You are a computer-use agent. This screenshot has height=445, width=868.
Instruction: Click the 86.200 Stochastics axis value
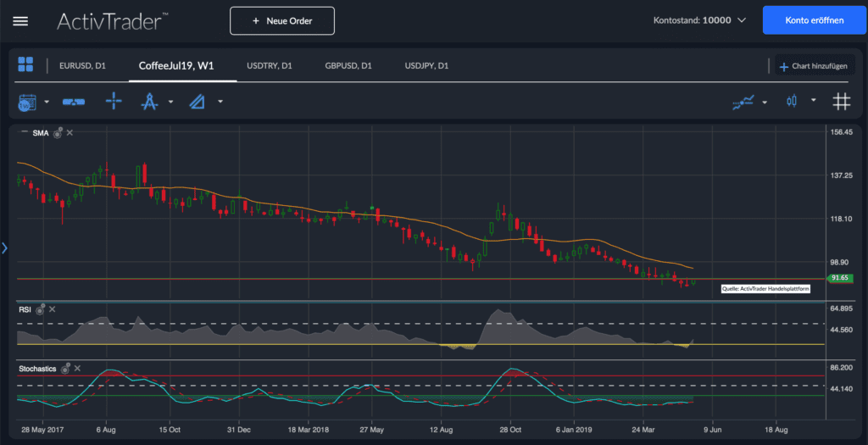tap(842, 368)
